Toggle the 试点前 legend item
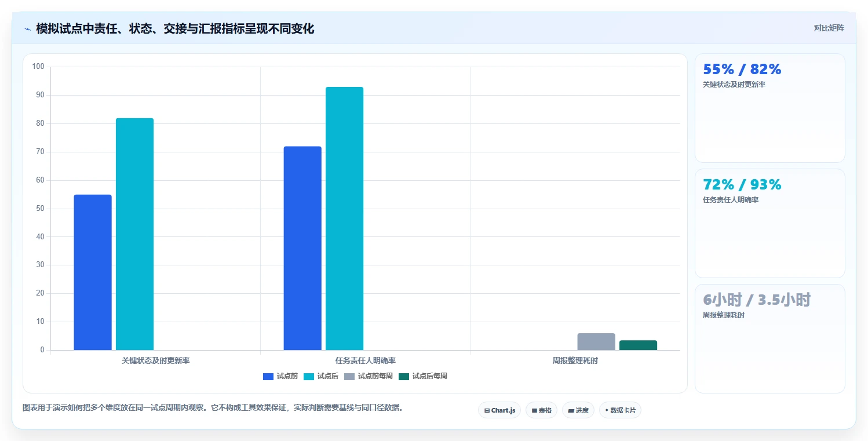The width and height of the screenshot is (868, 441). [280, 376]
